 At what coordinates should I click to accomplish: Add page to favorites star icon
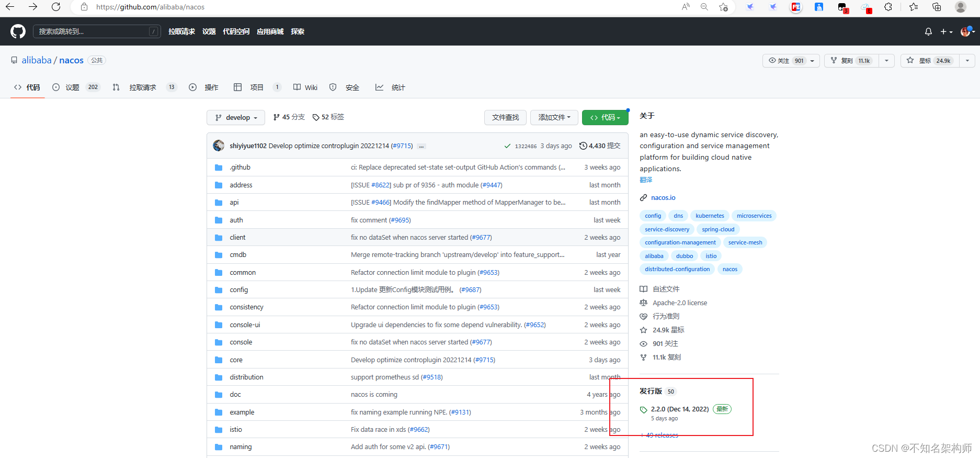click(723, 7)
